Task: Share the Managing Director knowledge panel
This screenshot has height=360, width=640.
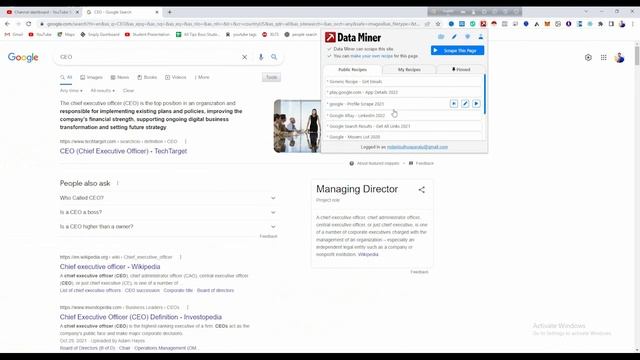Action: click(x=422, y=190)
